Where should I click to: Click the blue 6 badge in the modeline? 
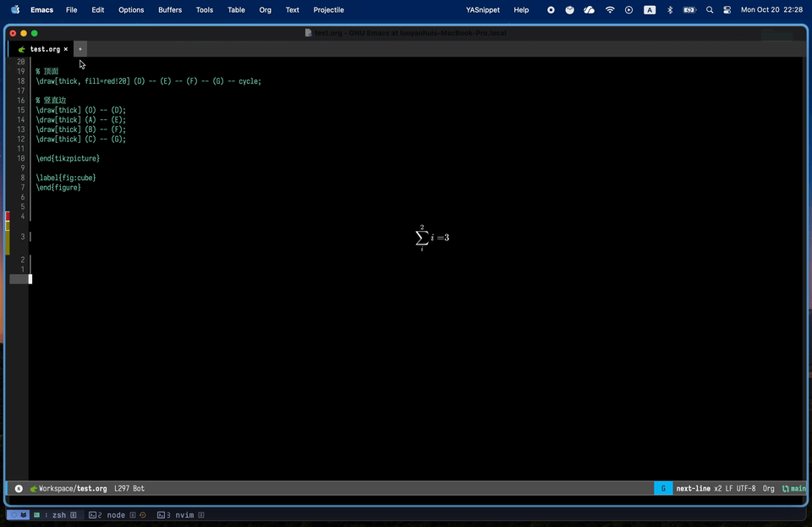point(663,488)
